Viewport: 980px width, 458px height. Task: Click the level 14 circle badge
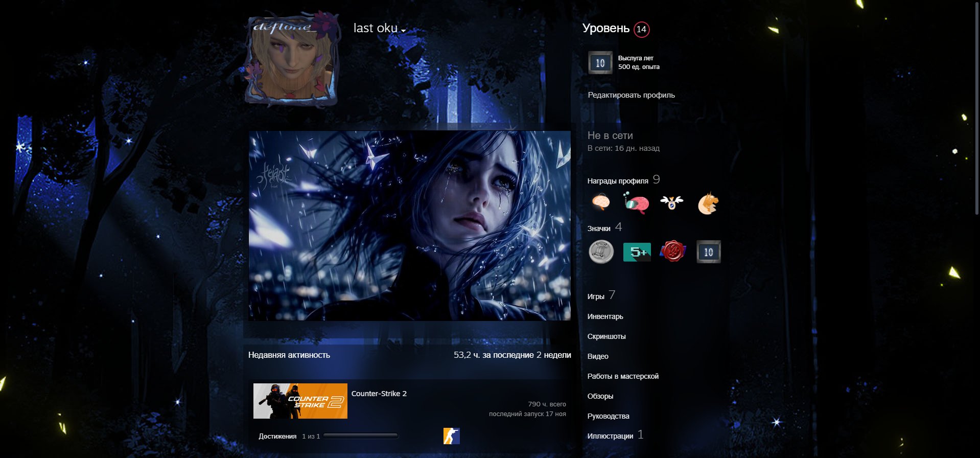(641, 29)
